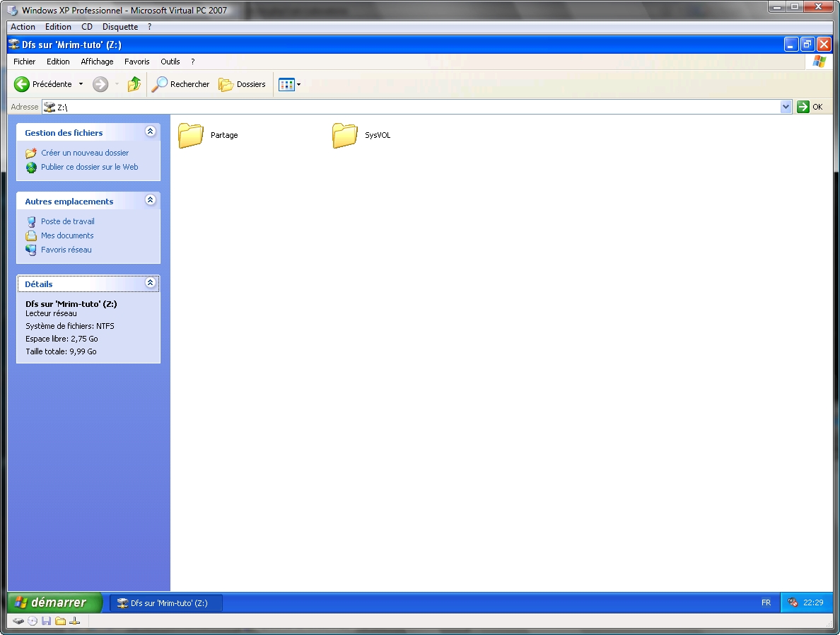The image size is (840, 635).
Task: Click the globe icon beside Publier
Action: tap(31, 167)
